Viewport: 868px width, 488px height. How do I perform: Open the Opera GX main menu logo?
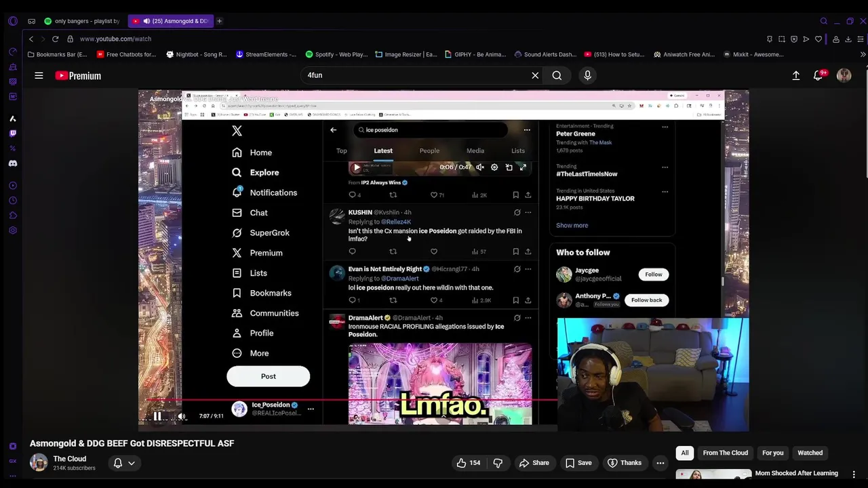point(13,21)
